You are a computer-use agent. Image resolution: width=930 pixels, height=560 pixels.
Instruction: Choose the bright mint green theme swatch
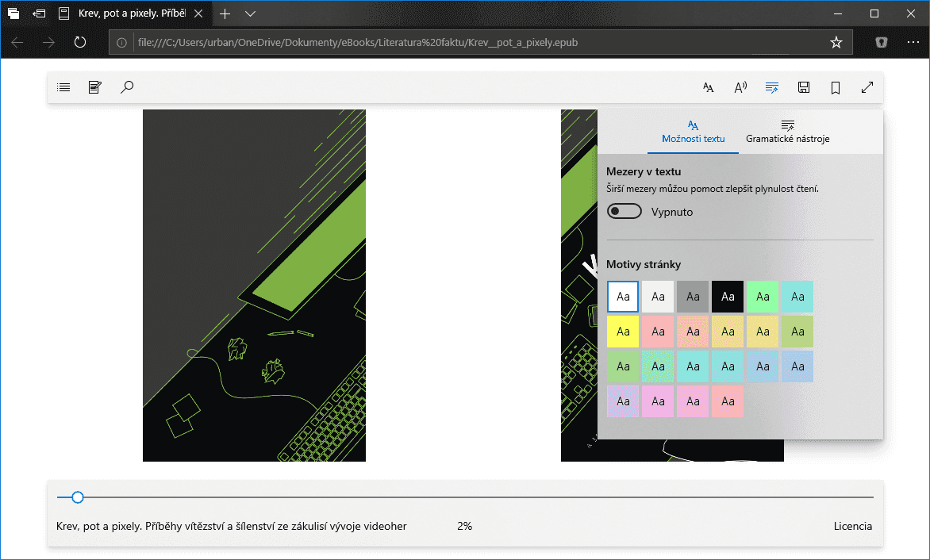(x=763, y=297)
